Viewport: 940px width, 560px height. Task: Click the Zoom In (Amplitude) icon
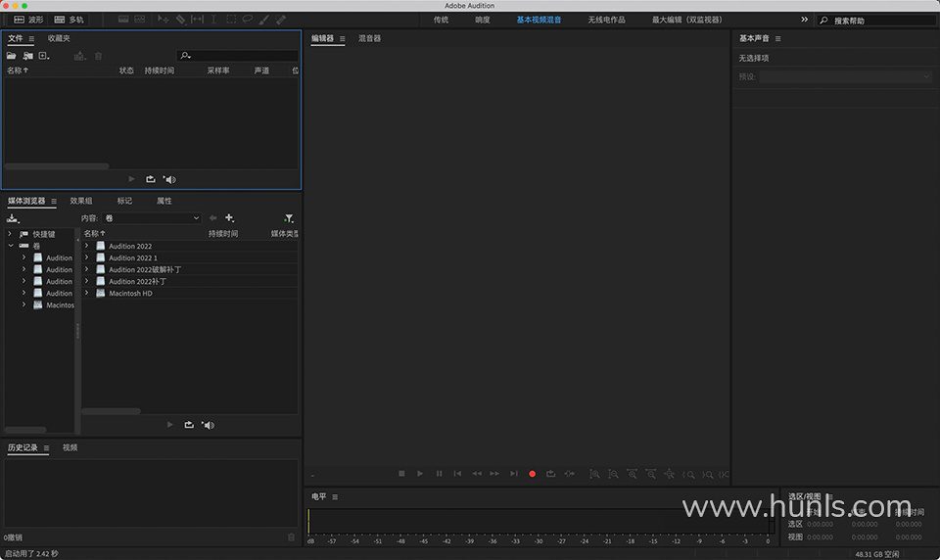594,474
